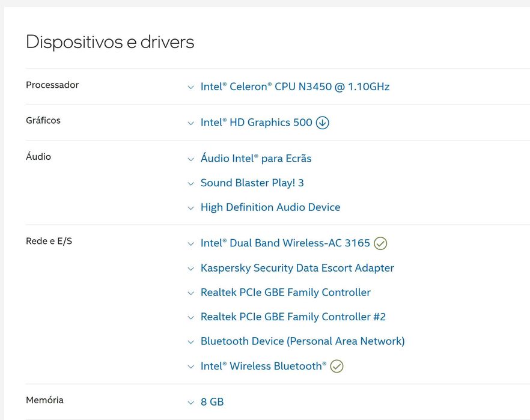Open the Realtek PCIe GBE Family Controller #2 link
This screenshot has width=530, height=420.
[293, 317]
